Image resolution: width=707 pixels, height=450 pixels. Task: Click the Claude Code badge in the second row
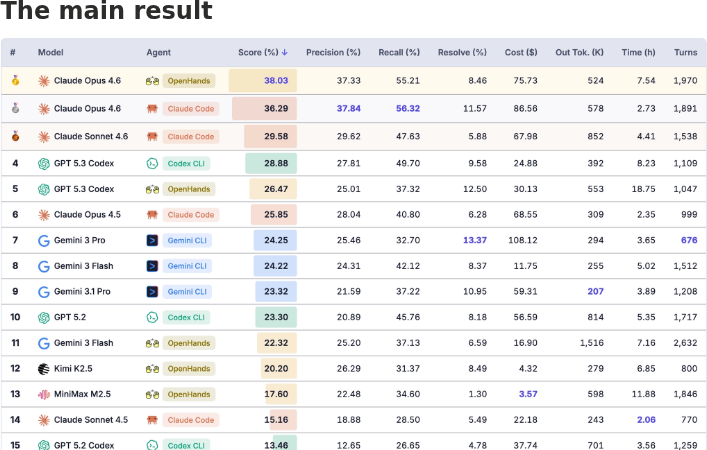[x=191, y=109]
